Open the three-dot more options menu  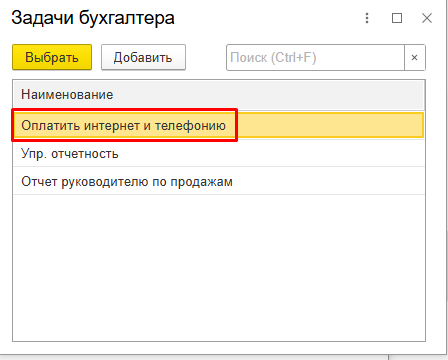coord(367,18)
